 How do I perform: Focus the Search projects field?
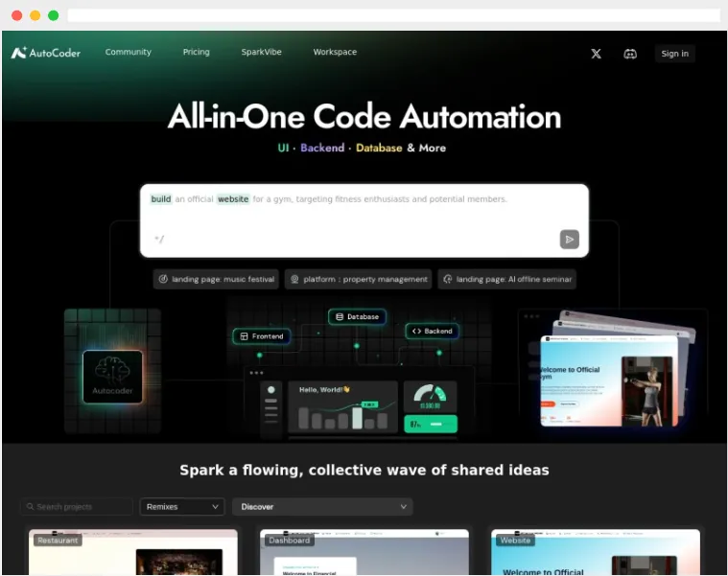(x=77, y=507)
